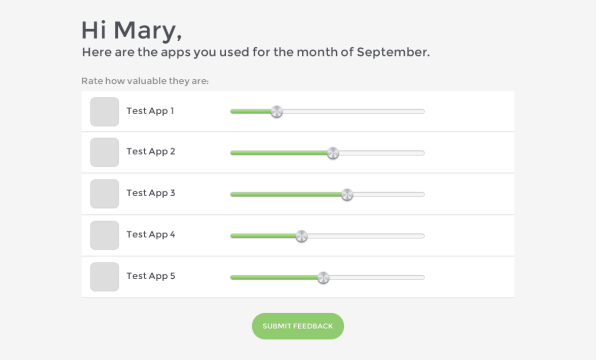Submit feedback with the green button
The width and height of the screenshot is (596, 360).
point(298,326)
